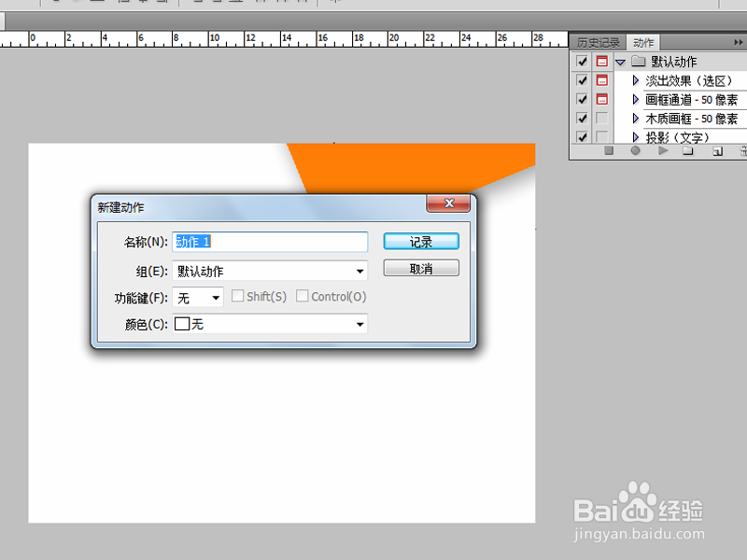Open the Actions panel fly-out menu arrows
This screenshot has height=560, width=747.
(x=740, y=42)
